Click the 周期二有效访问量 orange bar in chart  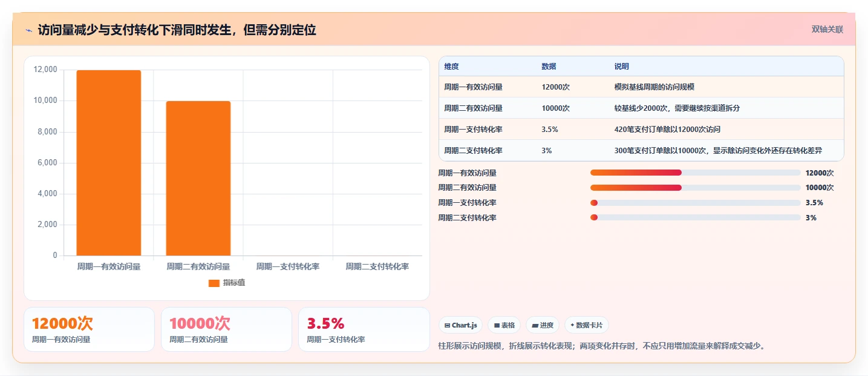click(x=198, y=179)
